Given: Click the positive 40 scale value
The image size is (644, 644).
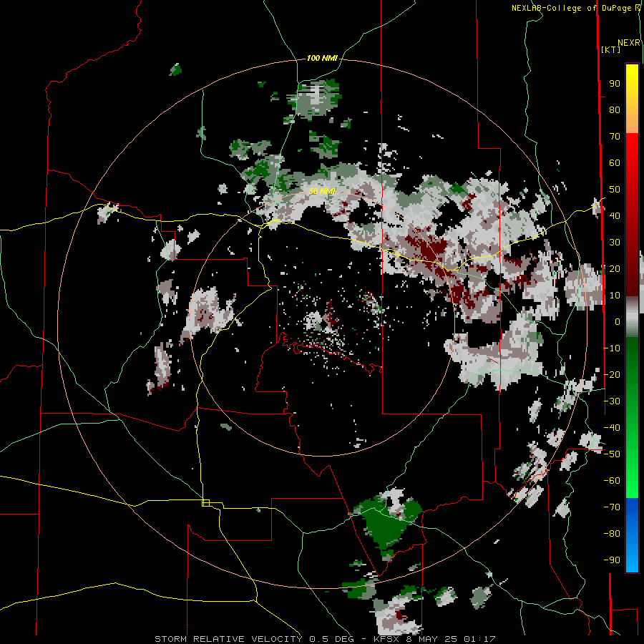Looking at the screenshot, I should (615, 215).
